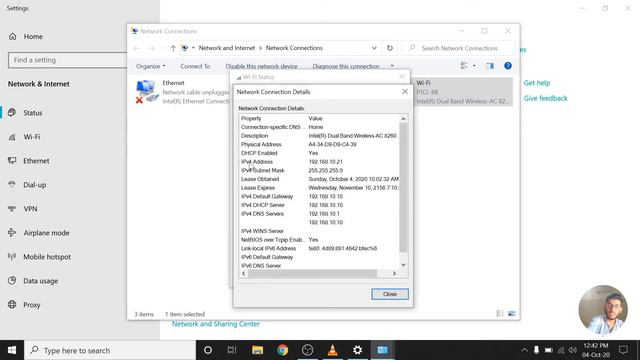This screenshot has width=640, height=360.
Task: Click Diagnose this connection
Action: (346, 66)
